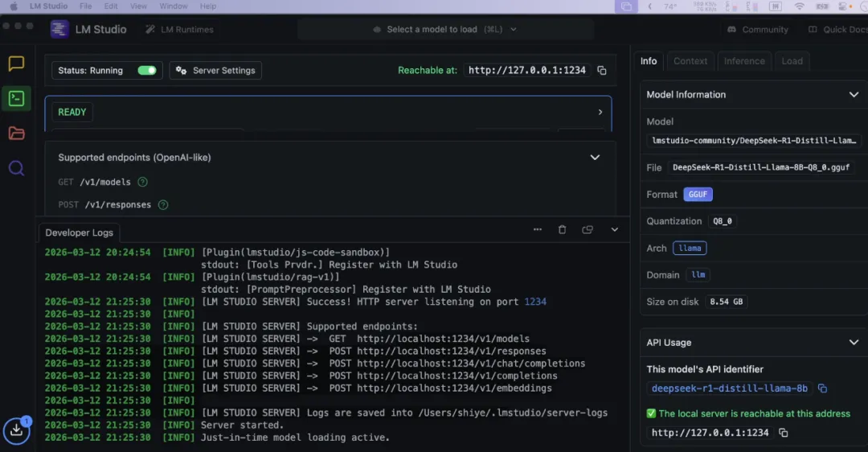Viewport: 868px width, 452px height.
Task: Expand the READY status row chevron
Action: pyautogui.click(x=600, y=112)
